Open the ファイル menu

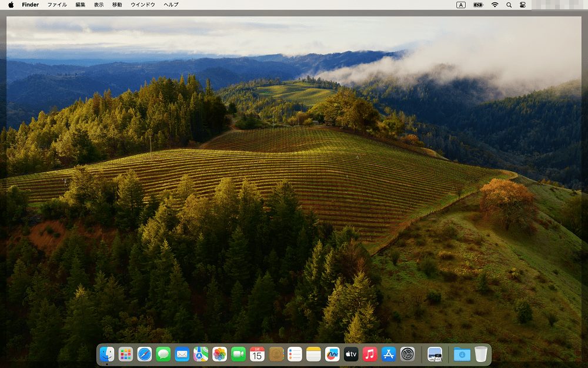(57, 5)
